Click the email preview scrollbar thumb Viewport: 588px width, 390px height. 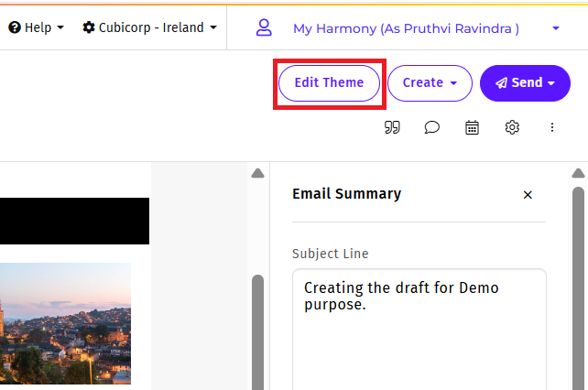(x=257, y=330)
